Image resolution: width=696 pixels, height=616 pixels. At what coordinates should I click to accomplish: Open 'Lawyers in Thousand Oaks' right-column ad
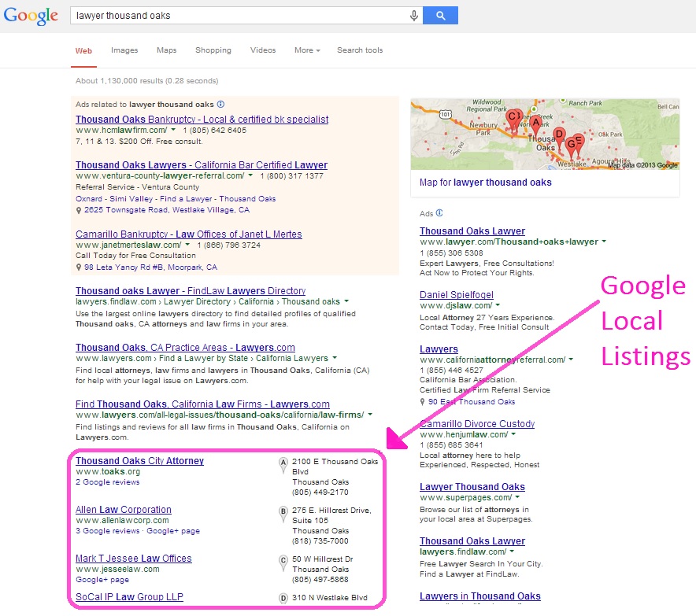[480, 596]
